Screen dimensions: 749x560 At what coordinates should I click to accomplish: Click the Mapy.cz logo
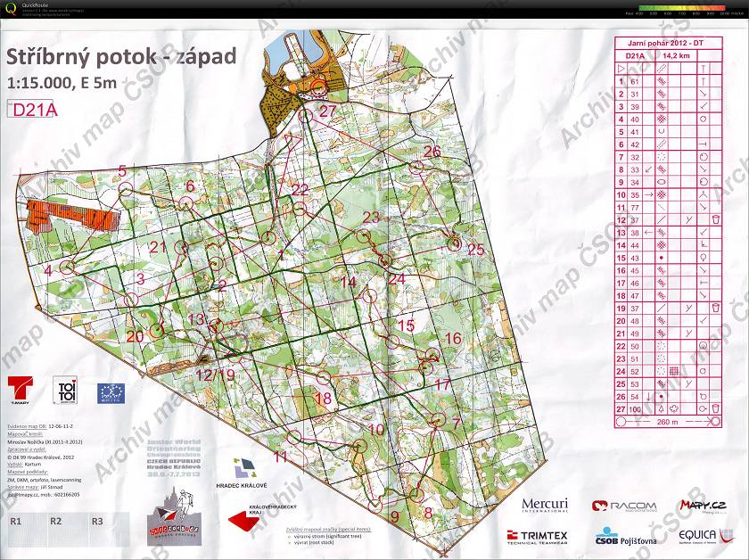tap(703, 506)
